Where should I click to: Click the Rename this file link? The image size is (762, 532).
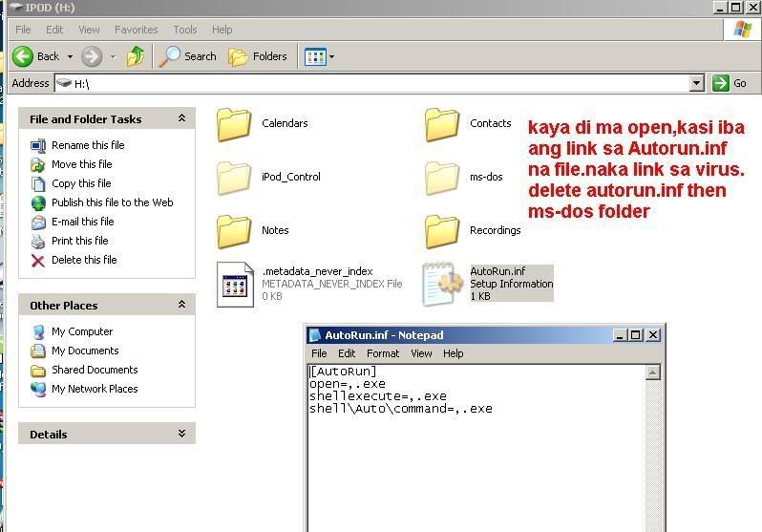point(87,145)
